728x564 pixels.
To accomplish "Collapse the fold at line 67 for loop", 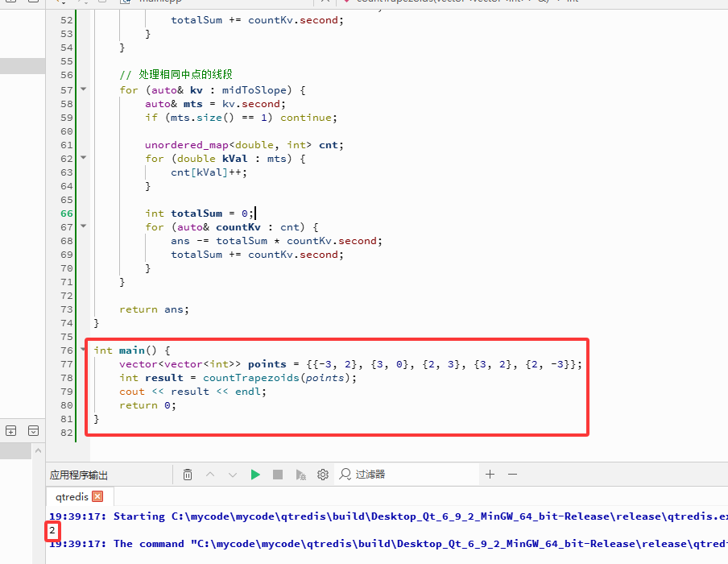I will (84, 226).
